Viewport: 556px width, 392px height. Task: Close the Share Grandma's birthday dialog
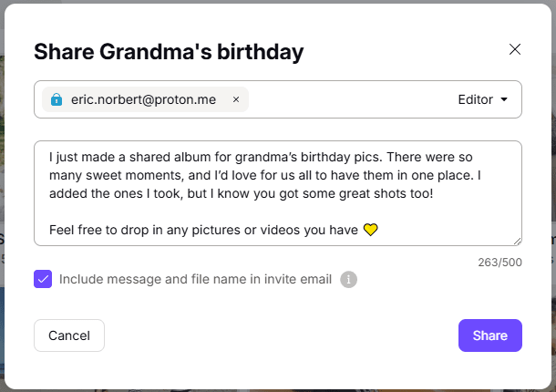point(515,49)
